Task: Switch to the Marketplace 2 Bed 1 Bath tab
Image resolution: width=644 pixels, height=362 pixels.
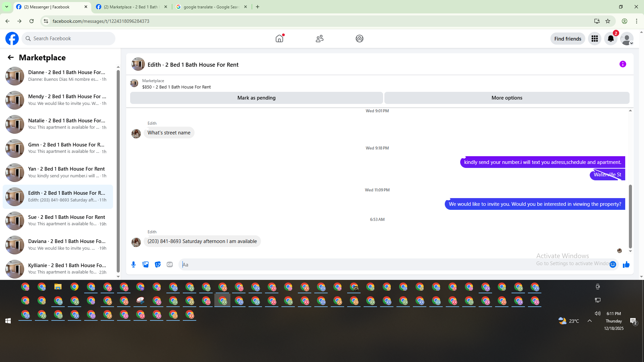Action: point(131,7)
